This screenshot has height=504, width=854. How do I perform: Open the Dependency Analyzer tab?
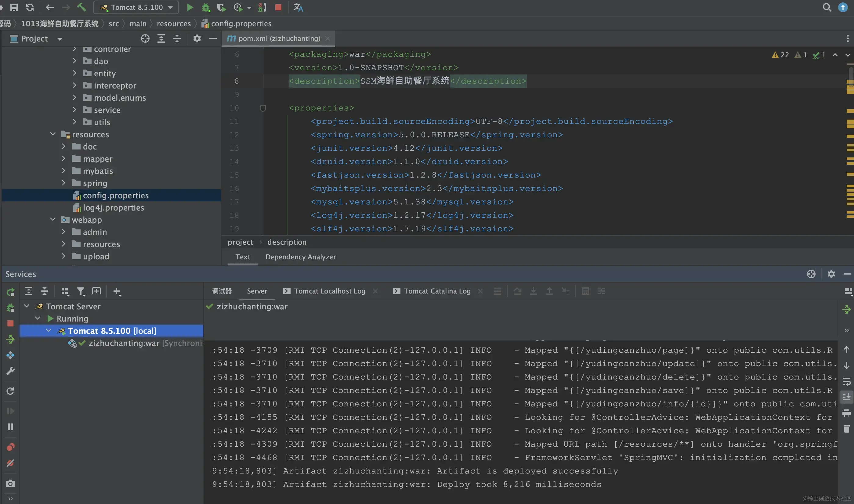[300, 257]
